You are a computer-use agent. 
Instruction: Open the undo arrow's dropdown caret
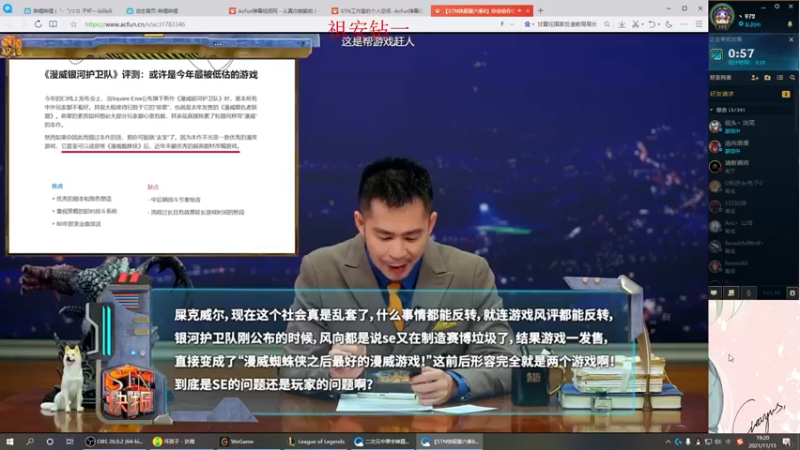pyautogui.click(x=658, y=24)
